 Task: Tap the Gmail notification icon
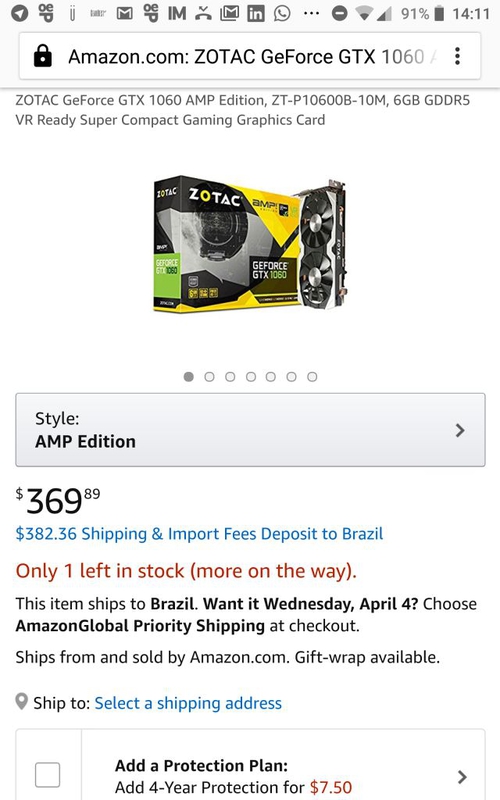124,14
